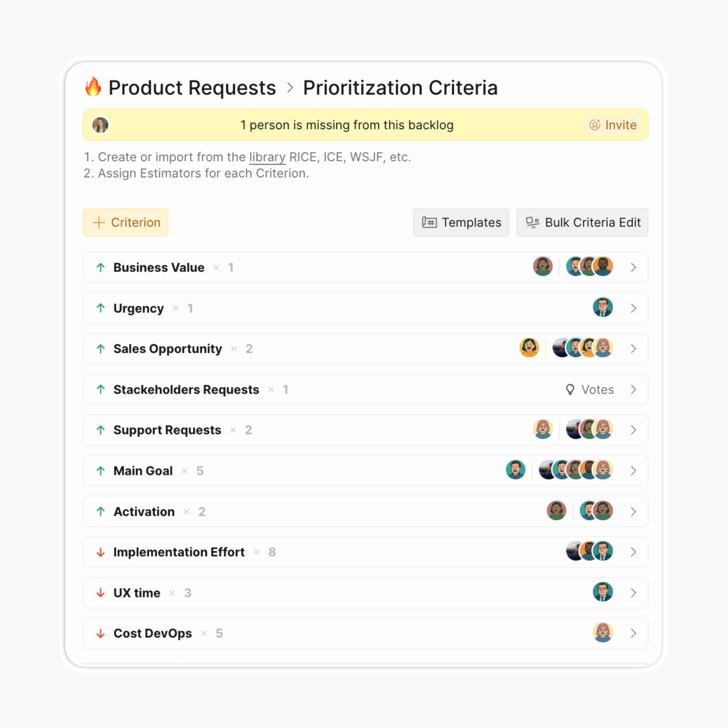This screenshot has width=728, height=728.
Task: Go to Product Requests breadcrumb
Action: (x=192, y=88)
